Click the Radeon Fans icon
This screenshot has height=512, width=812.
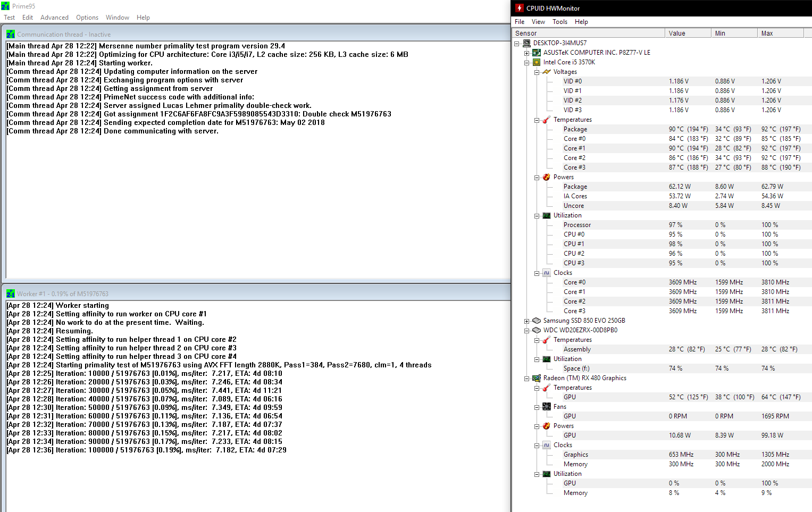547,407
